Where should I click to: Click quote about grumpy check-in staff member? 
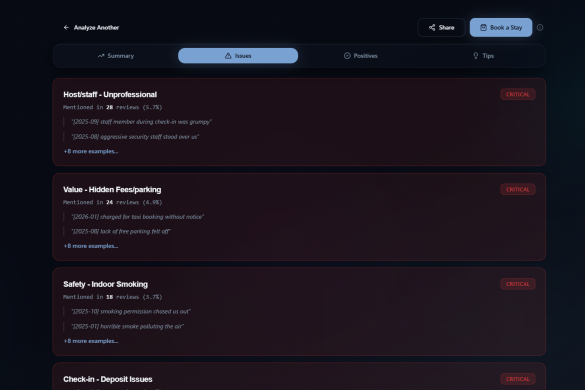click(x=141, y=122)
